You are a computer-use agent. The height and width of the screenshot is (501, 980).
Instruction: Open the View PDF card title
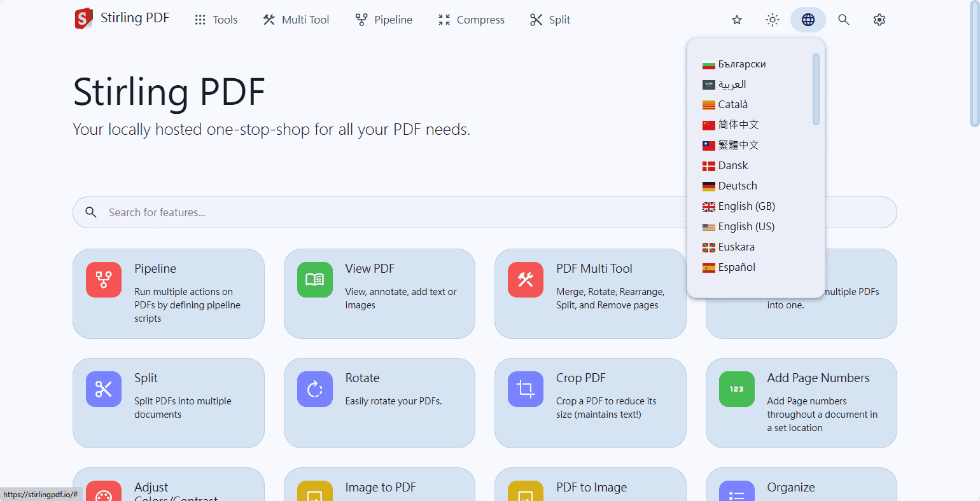[370, 268]
